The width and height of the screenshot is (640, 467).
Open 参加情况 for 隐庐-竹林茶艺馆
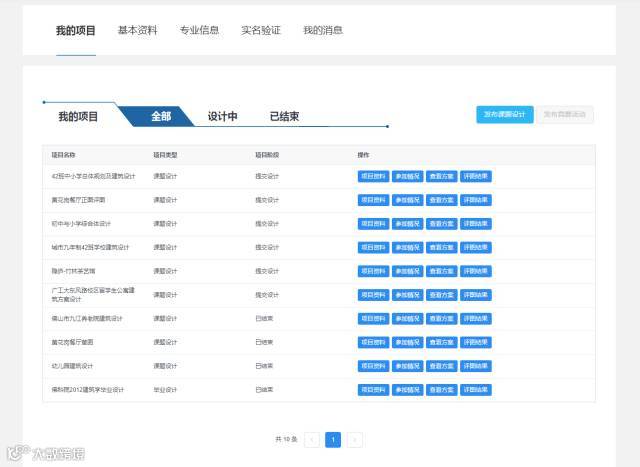407,271
